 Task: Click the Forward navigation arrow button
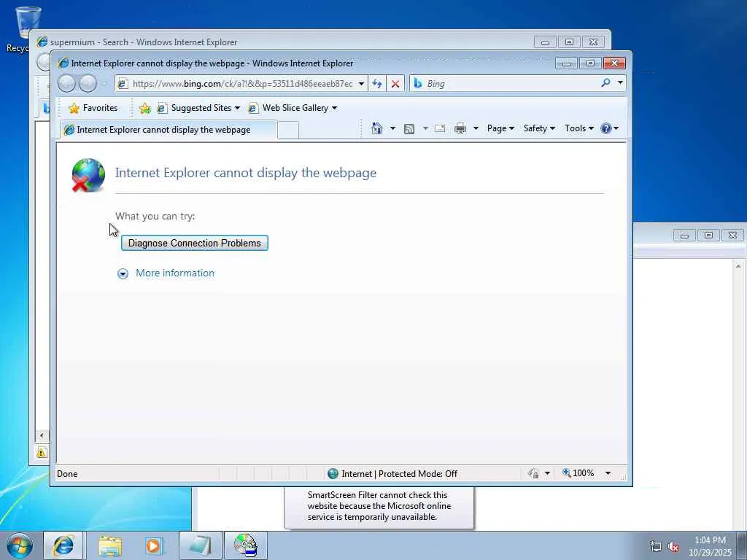(x=88, y=84)
